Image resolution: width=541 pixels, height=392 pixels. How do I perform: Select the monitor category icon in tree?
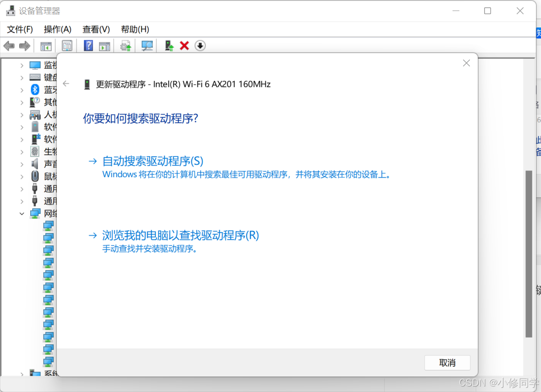tap(35, 65)
